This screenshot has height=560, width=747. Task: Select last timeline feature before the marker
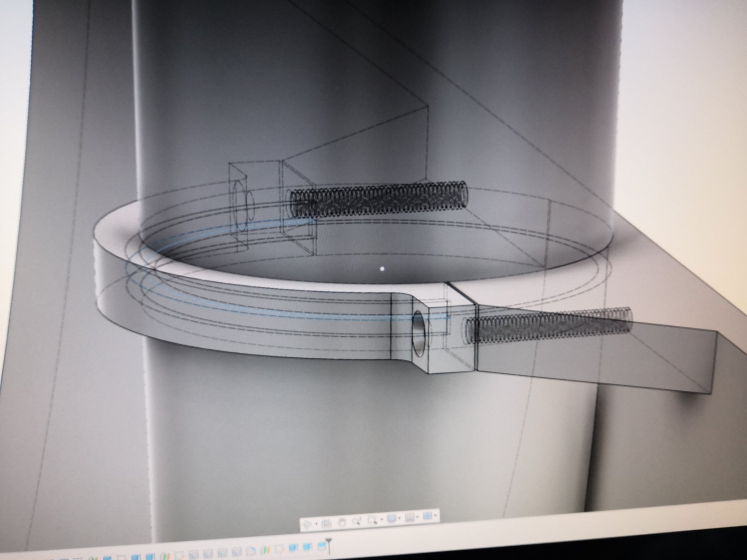[x=322, y=547]
